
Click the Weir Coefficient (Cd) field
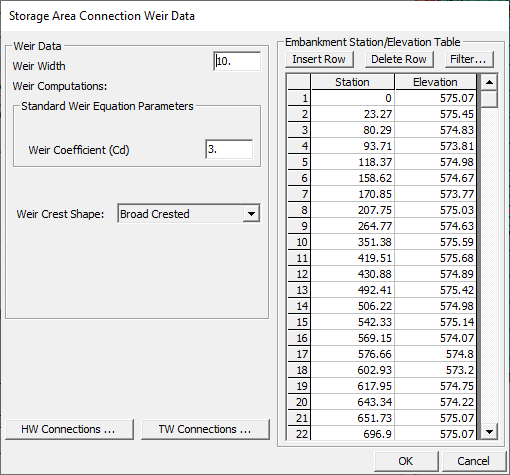[229, 149]
